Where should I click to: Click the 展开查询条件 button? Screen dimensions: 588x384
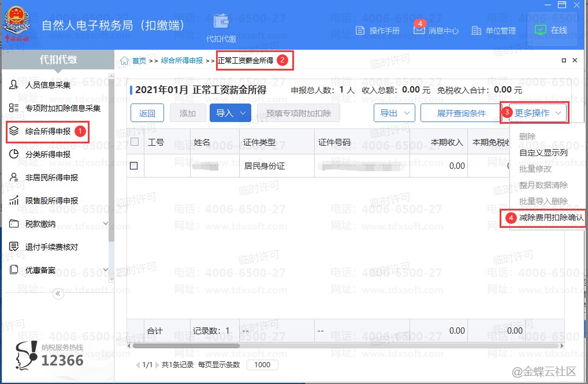(x=461, y=113)
